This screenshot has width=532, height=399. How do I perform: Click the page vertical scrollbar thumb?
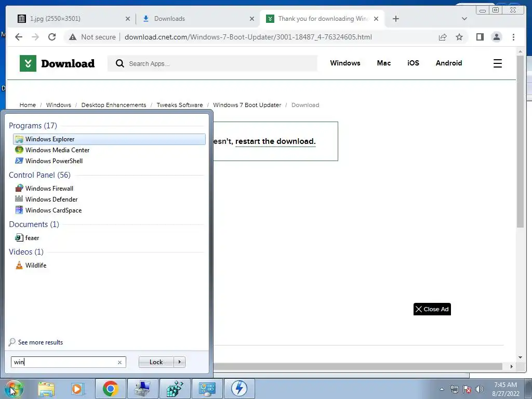[520, 141]
